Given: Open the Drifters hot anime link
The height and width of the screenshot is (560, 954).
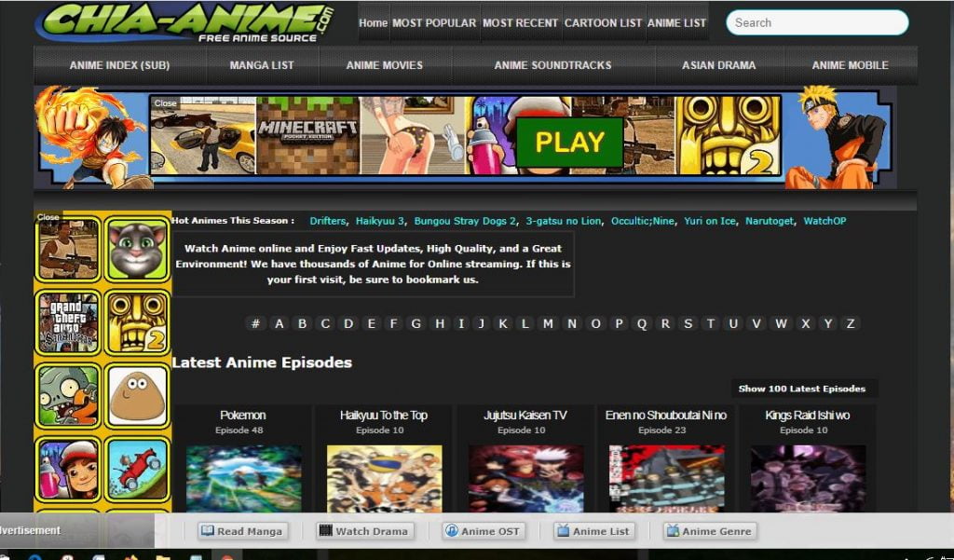Looking at the screenshot, I should click(327, 221).
